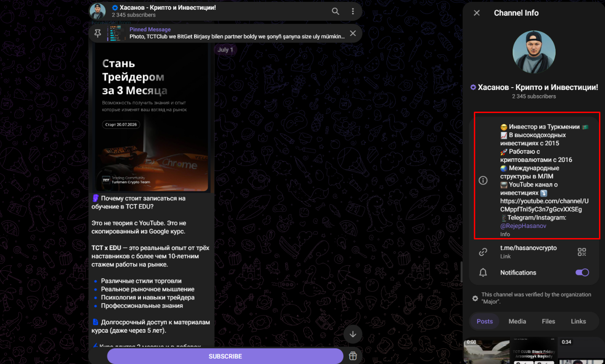Jump to bottom with the down-arrow button
The image size is (605, 364).
353,334
